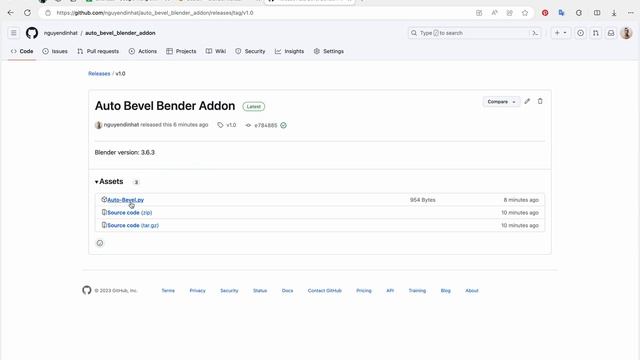The image size is (640, 360).
Task: Switch to the Issues tab
Action: (55, 51)
